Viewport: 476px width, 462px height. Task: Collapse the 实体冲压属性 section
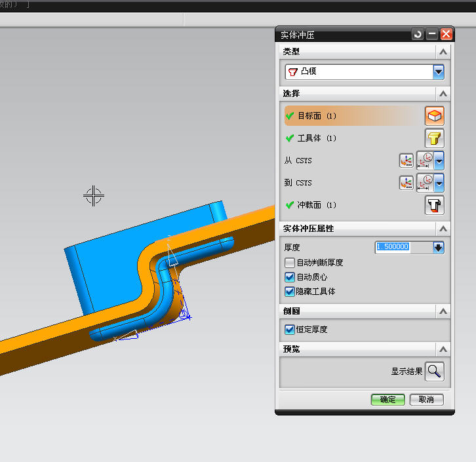(443, 229)
